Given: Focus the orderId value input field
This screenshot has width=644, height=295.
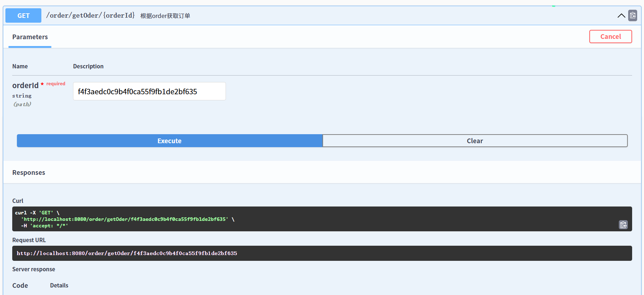Looking at the screenshot, I should point(149,91).
